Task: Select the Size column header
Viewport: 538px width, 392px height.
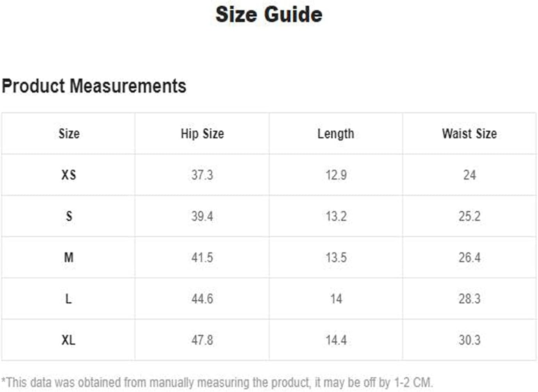Action: pyautogui.click(x=69, y=134)
